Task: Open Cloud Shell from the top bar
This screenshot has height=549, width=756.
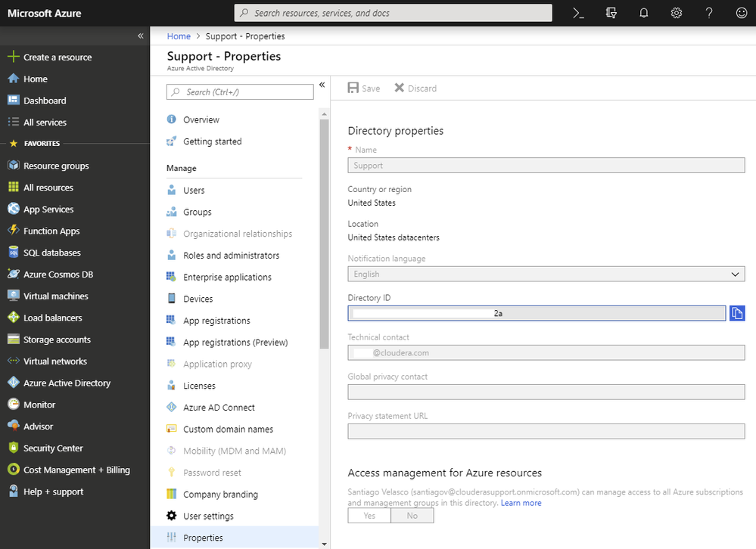Action: point(578,13)
